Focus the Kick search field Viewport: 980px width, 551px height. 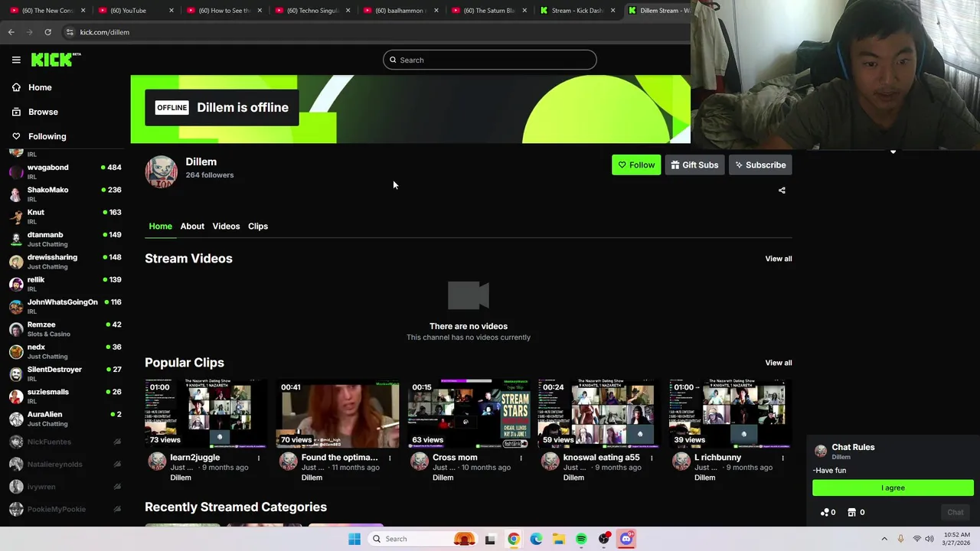[x=490, y=60]
